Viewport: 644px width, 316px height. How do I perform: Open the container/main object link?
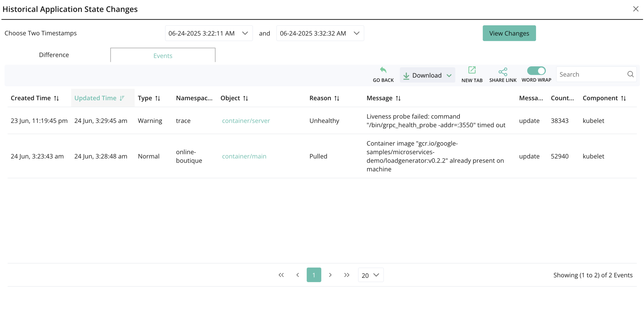244,156
